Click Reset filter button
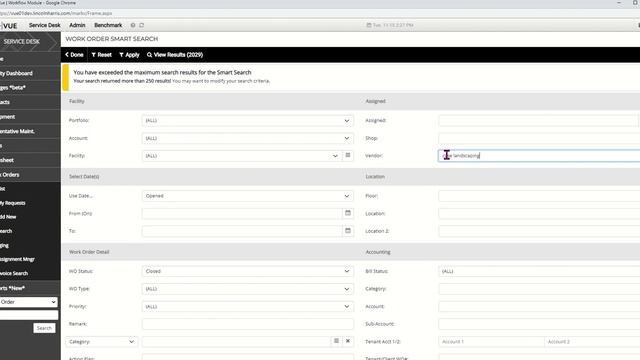Viewport: 640px width, 360px height. click(x=101, y=55)
